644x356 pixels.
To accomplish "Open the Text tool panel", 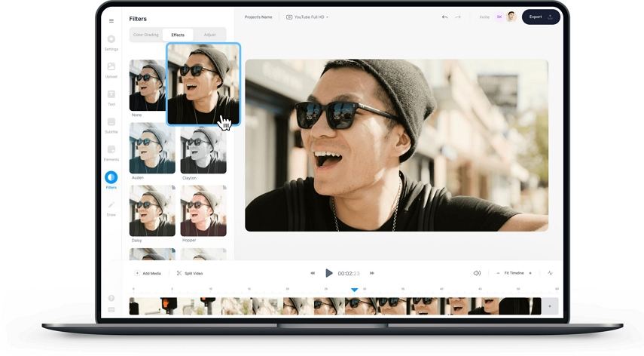I will tap(111, 97).
